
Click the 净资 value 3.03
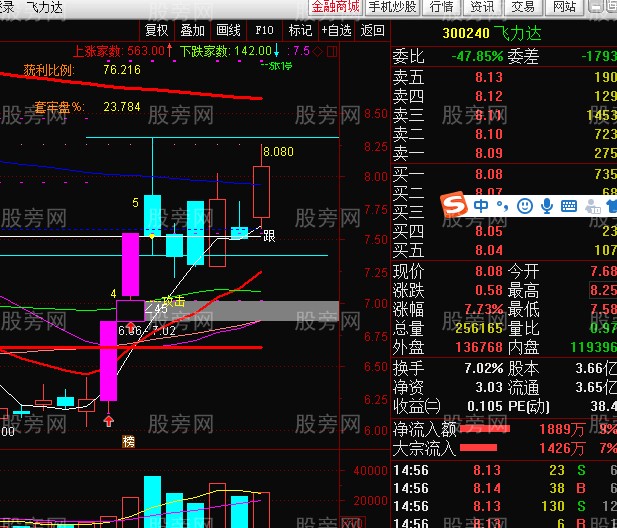click(x=489, y=388)
